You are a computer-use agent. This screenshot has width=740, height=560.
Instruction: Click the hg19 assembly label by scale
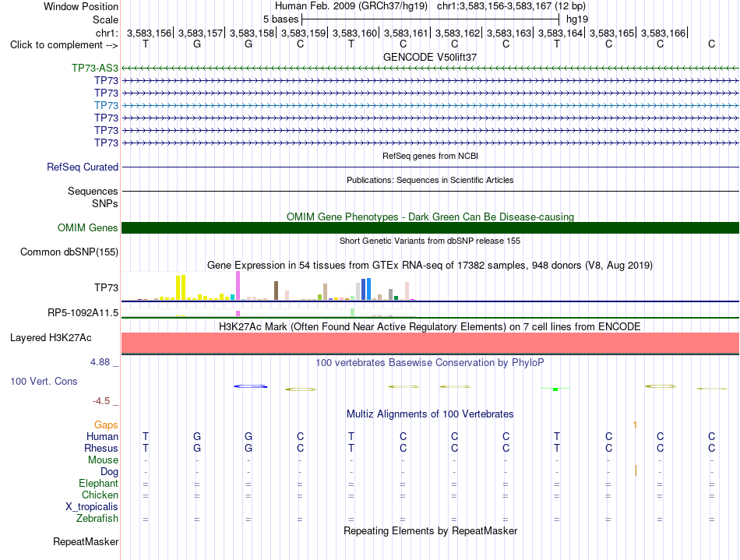(577, 19)
